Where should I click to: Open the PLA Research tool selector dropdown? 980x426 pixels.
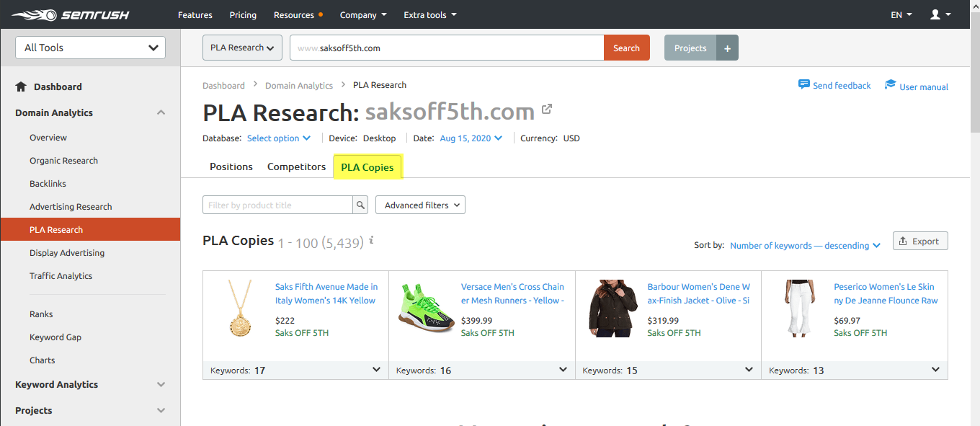(242, 48)
